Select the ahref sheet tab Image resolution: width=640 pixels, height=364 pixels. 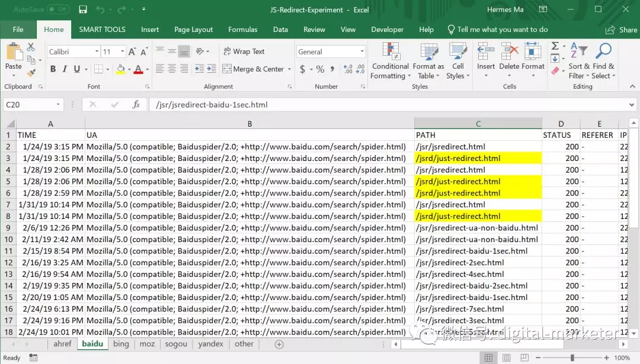(62, 344)
